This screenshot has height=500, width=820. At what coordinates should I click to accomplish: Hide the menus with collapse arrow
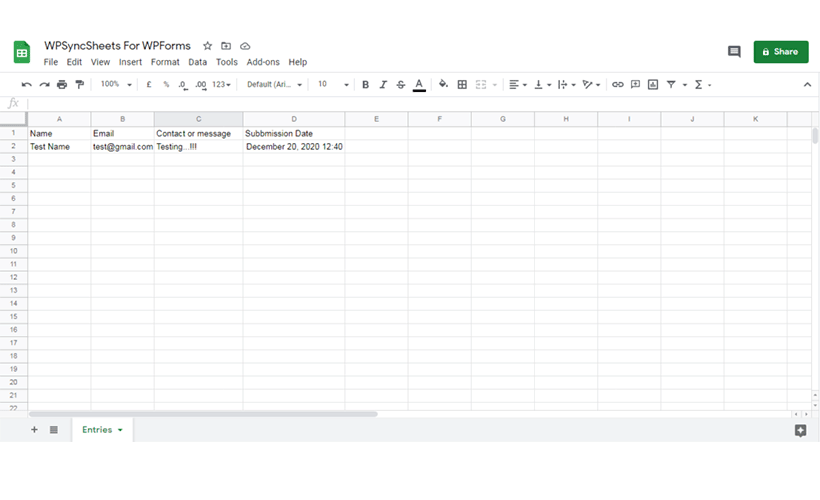tap(807, 84)
